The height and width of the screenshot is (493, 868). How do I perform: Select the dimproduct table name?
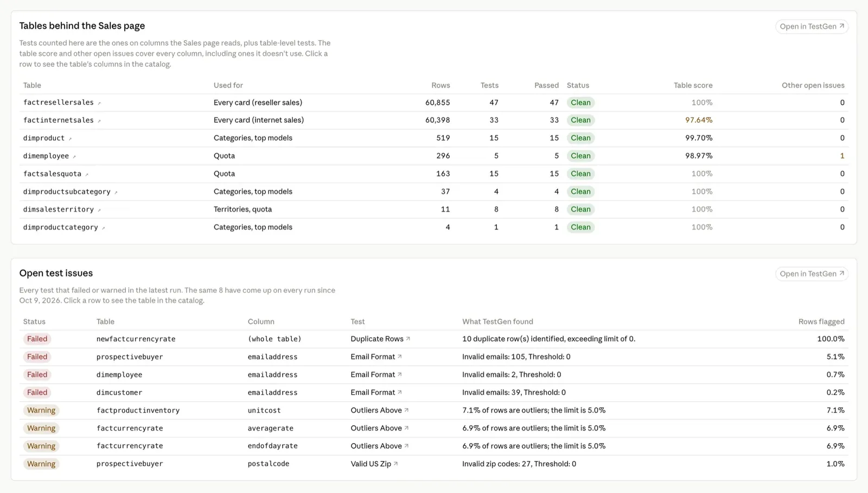tap(44, 138)
